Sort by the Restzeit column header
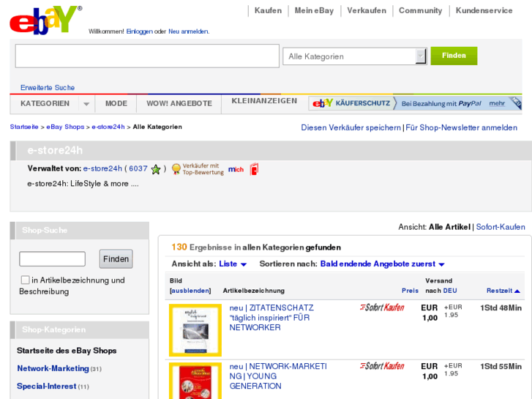The height and width of the screenshot is (399, 532). pyautogui.click(x=499, y=291)
